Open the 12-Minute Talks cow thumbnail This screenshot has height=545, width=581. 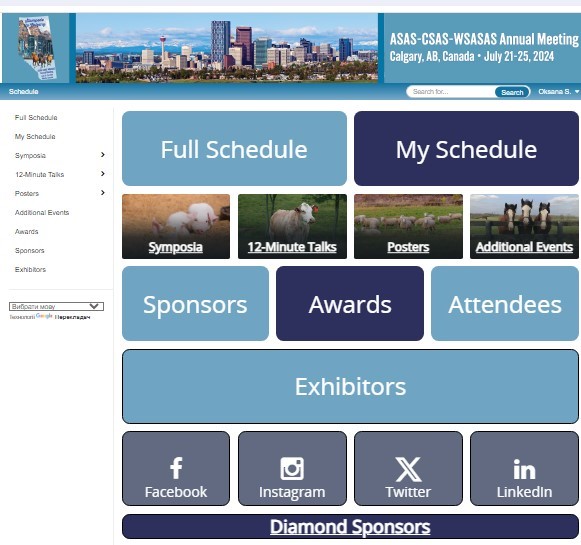click(292, 226)
